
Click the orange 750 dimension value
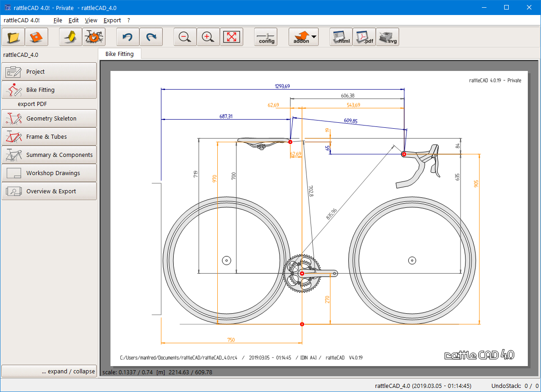[x=231, y=340]
